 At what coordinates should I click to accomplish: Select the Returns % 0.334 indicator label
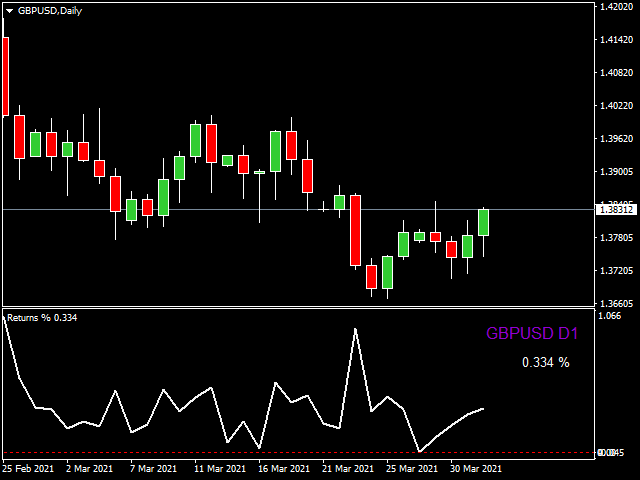[42, 318]
